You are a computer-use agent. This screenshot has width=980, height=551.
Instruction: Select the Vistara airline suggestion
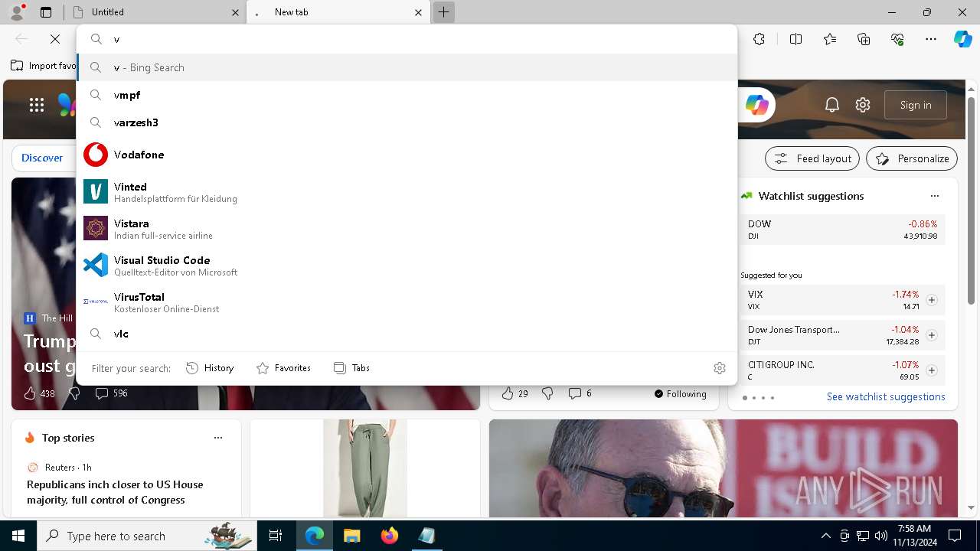407,229
